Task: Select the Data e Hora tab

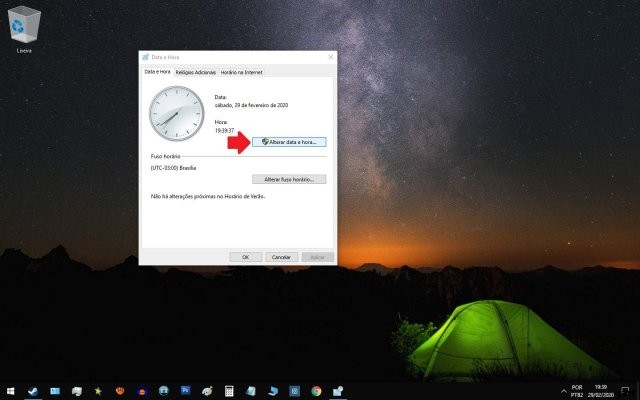Action: 157,72
